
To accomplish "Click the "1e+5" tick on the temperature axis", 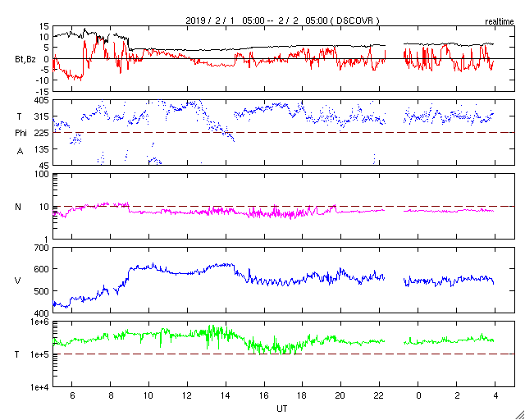I will (40, 354).
